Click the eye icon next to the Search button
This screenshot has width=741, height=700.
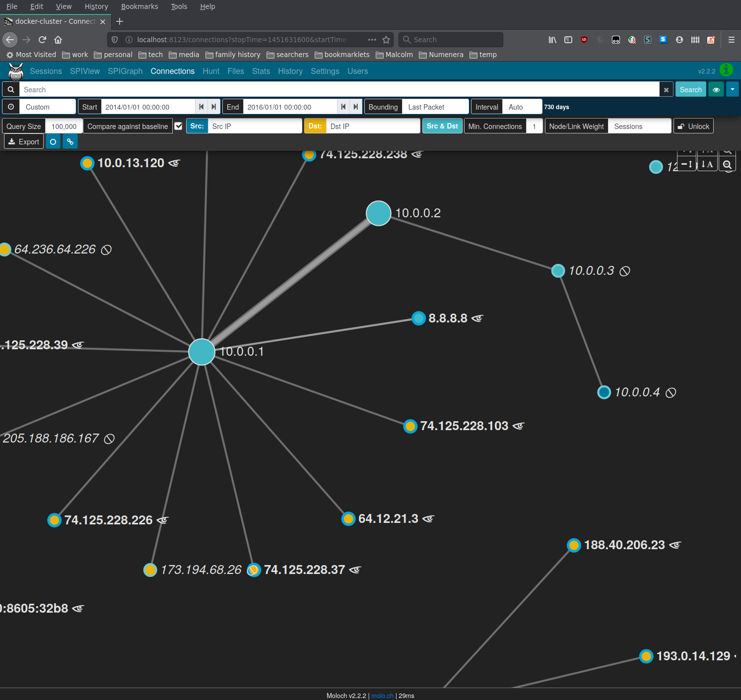(x=716, y=89)
